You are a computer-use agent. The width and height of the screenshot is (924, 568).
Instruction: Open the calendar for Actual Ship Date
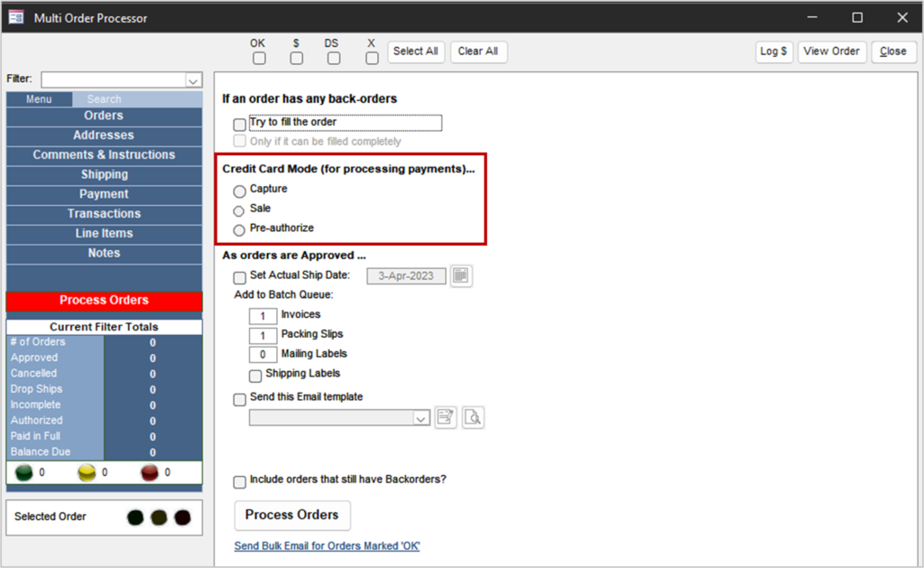[461, 275]
